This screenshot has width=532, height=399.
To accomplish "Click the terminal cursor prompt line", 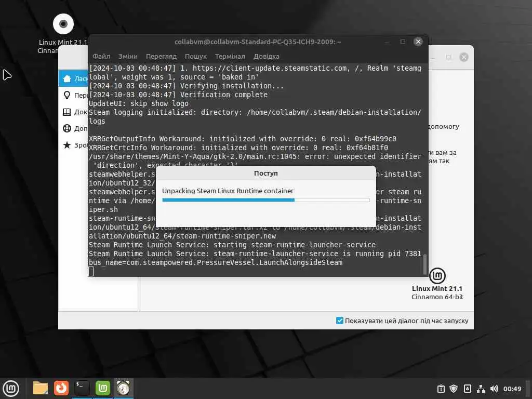I will coord(91,271).
